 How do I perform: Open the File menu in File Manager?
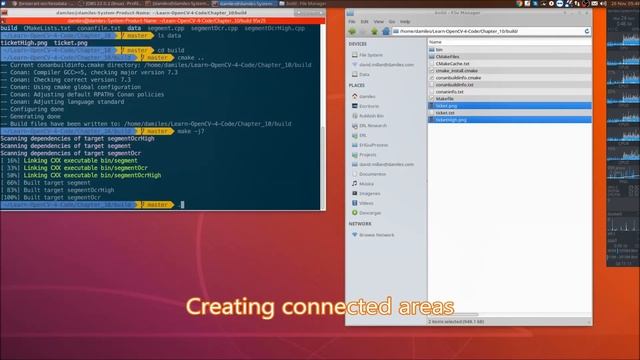click(x=352, y=22)
